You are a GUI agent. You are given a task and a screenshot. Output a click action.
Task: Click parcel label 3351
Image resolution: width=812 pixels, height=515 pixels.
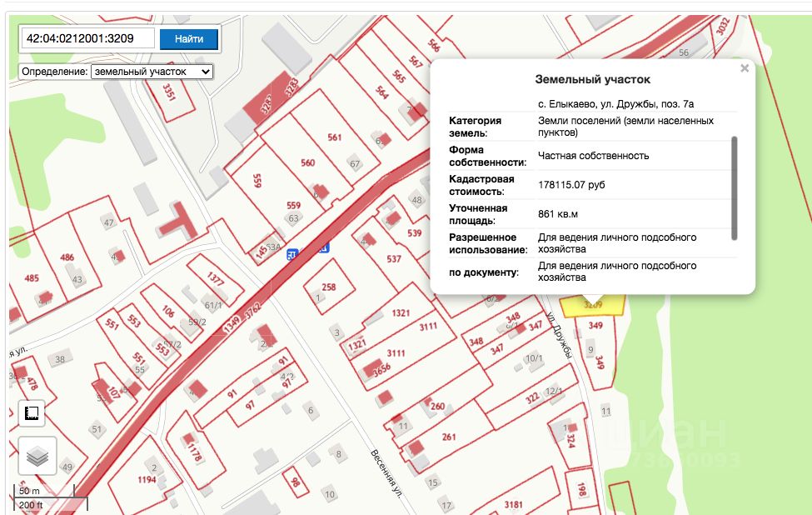tap(169, 92)
